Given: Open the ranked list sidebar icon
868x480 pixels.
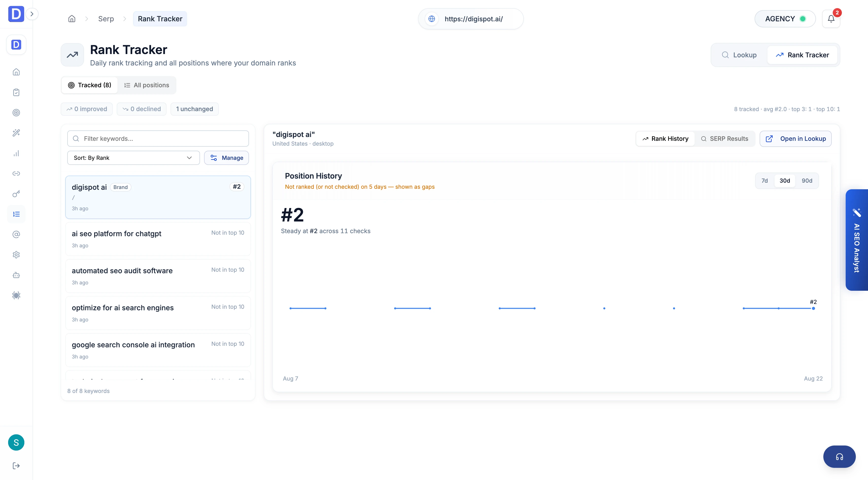Looking at the screenshot, I should 16,214.
